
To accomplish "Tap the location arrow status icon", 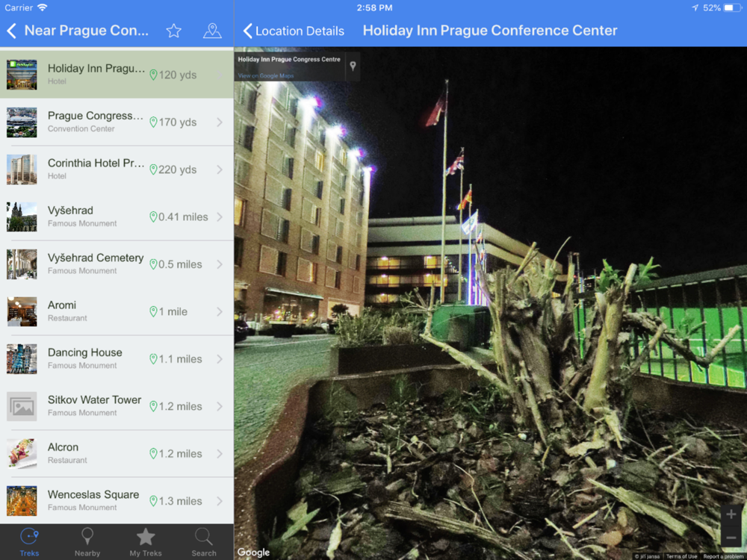I will tap(695, 7).
